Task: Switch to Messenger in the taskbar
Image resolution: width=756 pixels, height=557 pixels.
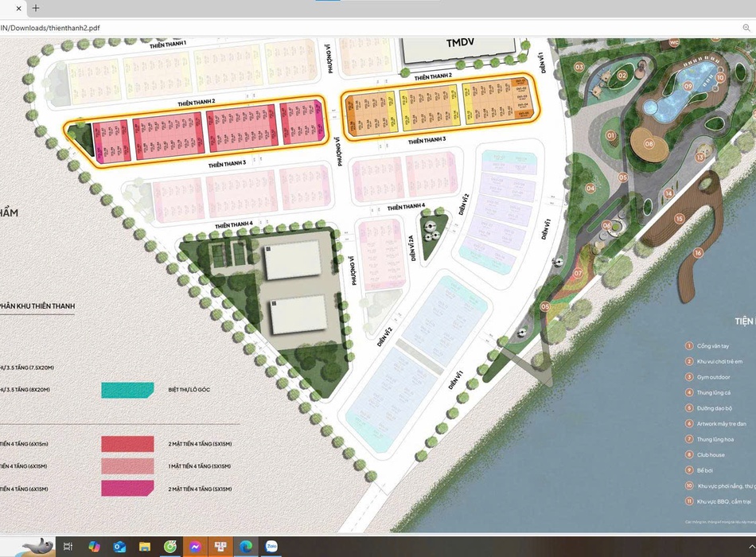Action: pos(195,547)
